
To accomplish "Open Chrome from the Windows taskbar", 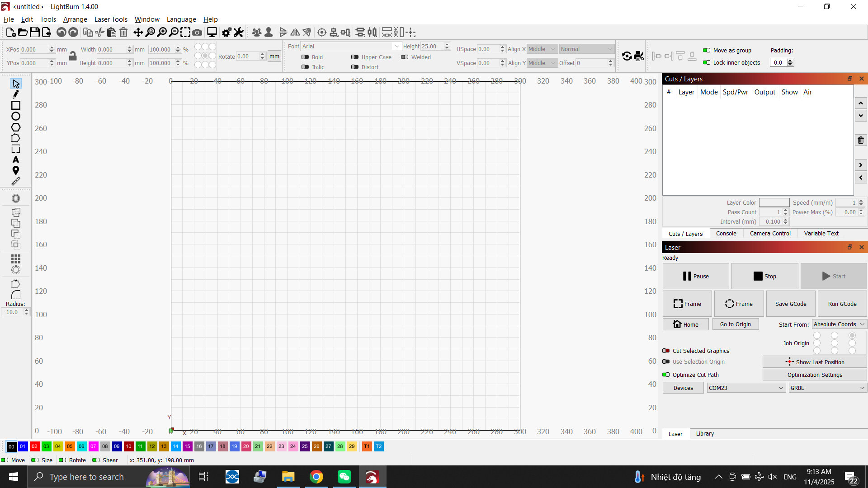I will point(316,477).
